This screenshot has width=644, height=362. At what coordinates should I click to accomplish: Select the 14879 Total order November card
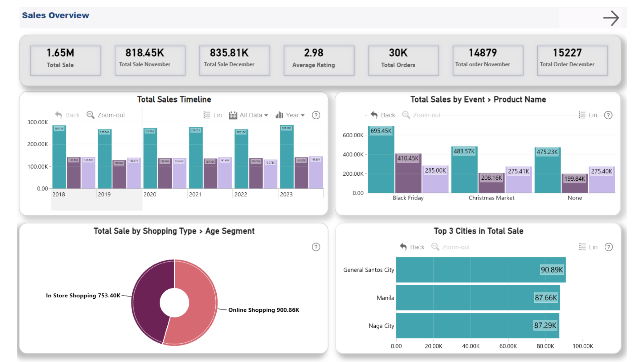[x=488, y=60]
